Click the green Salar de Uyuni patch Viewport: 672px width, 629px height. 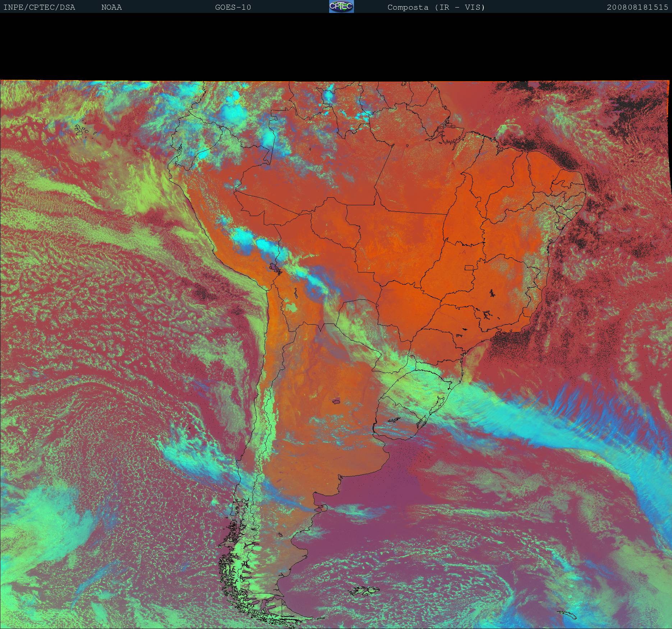tap(291, 307)
